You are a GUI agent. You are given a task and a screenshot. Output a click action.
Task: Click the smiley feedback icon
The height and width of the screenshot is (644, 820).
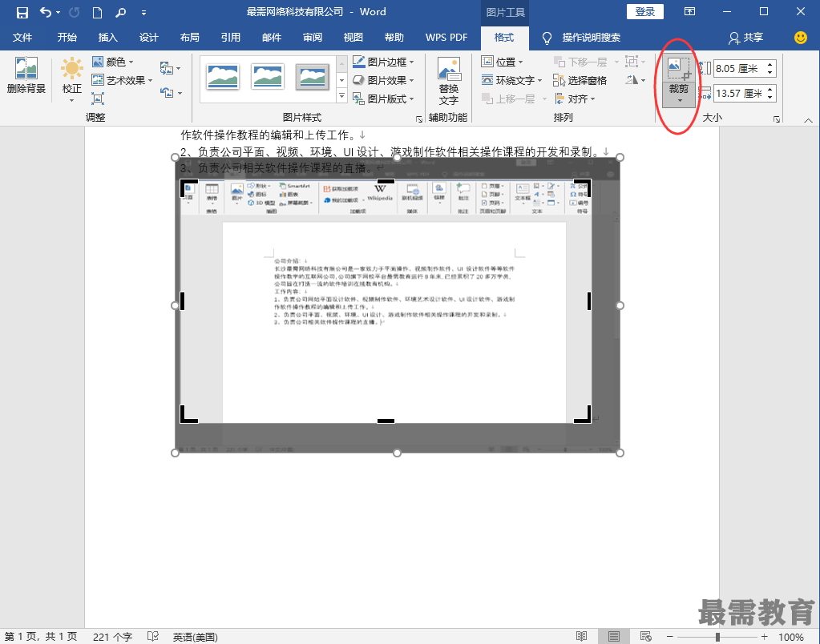click(x=800, y=38)
